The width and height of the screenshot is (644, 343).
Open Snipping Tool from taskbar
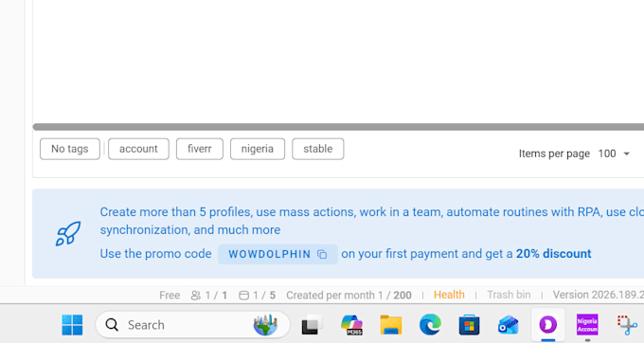[627, 325]
